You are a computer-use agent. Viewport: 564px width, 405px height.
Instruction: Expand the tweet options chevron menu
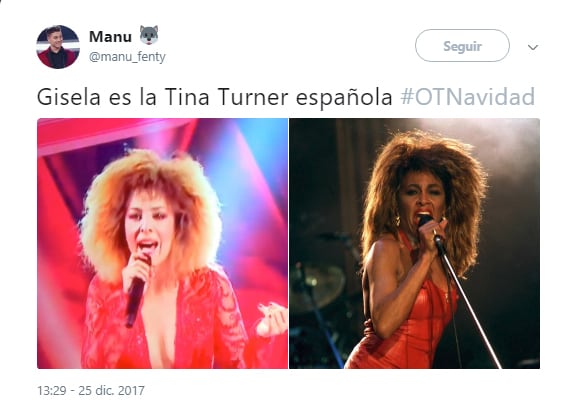(533, 47)
